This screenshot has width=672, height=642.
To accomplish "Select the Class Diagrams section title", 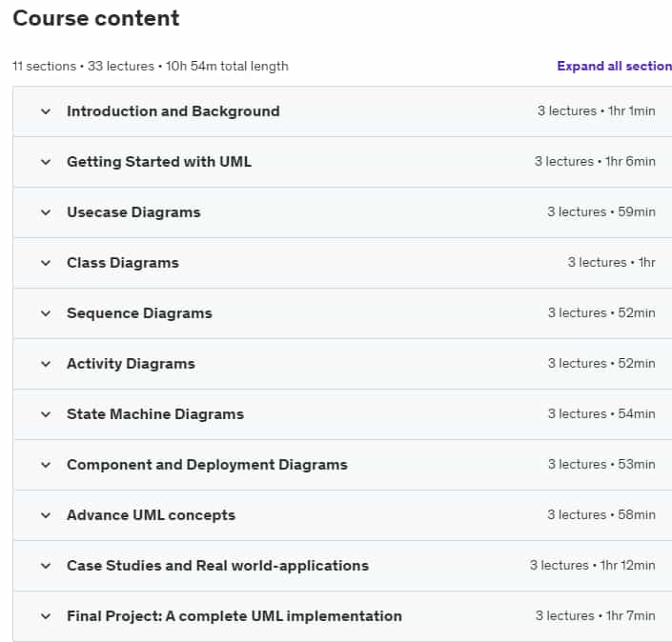I will pyautogui.click(x=123, y=263).
